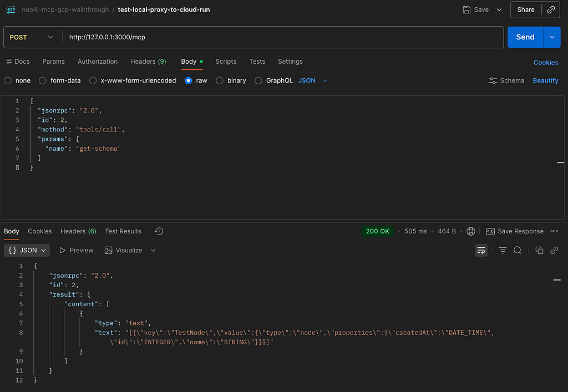This screenshot has width=568, height=392.
Task: Open the request Settings tab
Action: click(x=290, y=62)
